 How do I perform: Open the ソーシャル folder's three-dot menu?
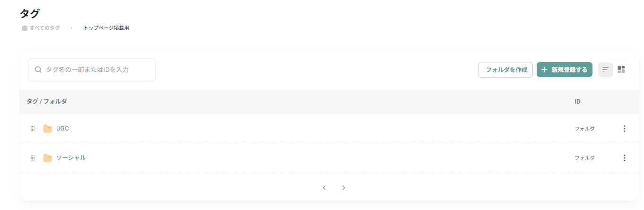624,158
